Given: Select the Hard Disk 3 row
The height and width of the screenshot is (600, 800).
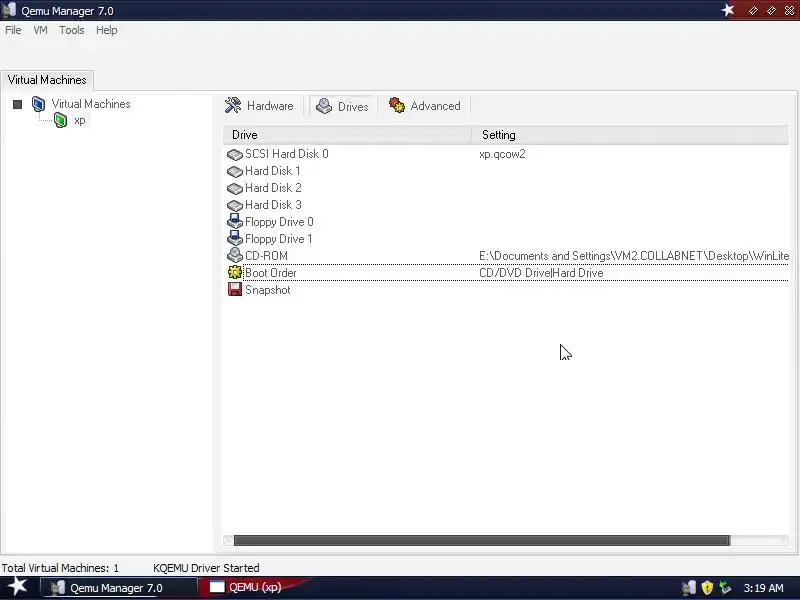Looking at the screenshot, I should [506, 205].
